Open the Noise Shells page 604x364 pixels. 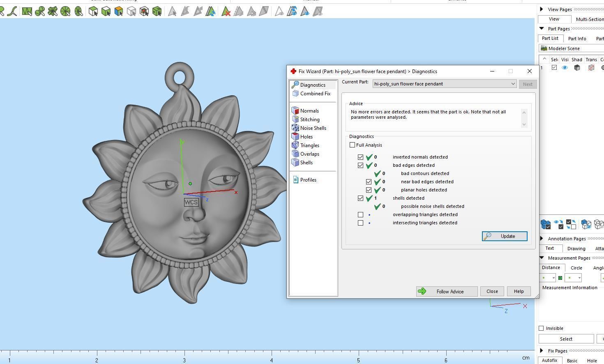(313, 128)
